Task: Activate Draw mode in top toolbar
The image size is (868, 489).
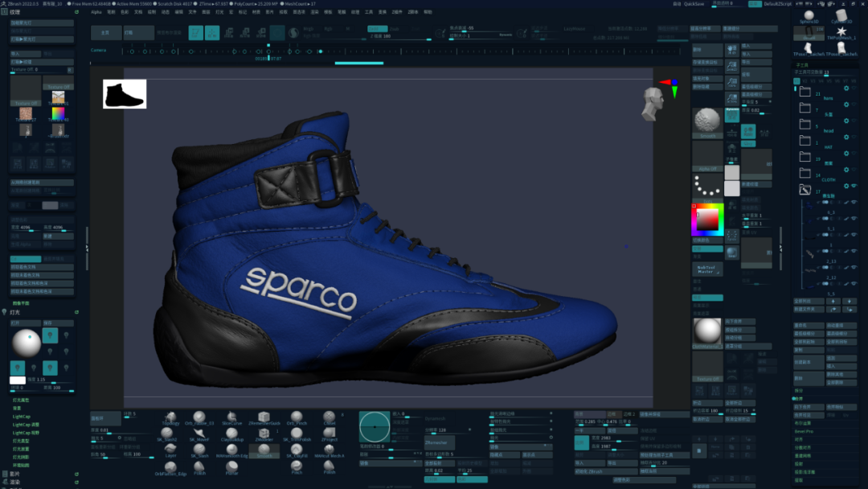Action: pos(212,33)
